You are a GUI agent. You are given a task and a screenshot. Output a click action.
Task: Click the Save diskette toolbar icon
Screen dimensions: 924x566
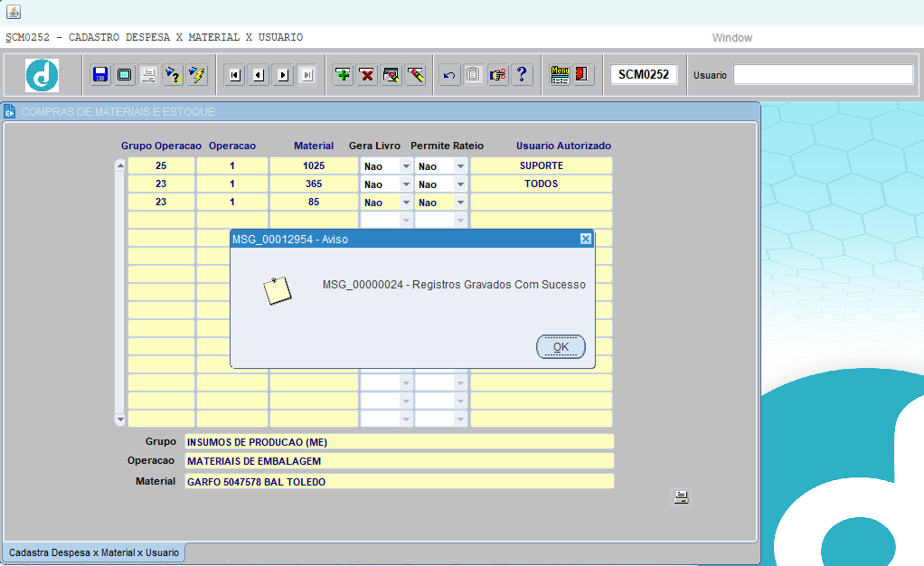click(100, 75)
